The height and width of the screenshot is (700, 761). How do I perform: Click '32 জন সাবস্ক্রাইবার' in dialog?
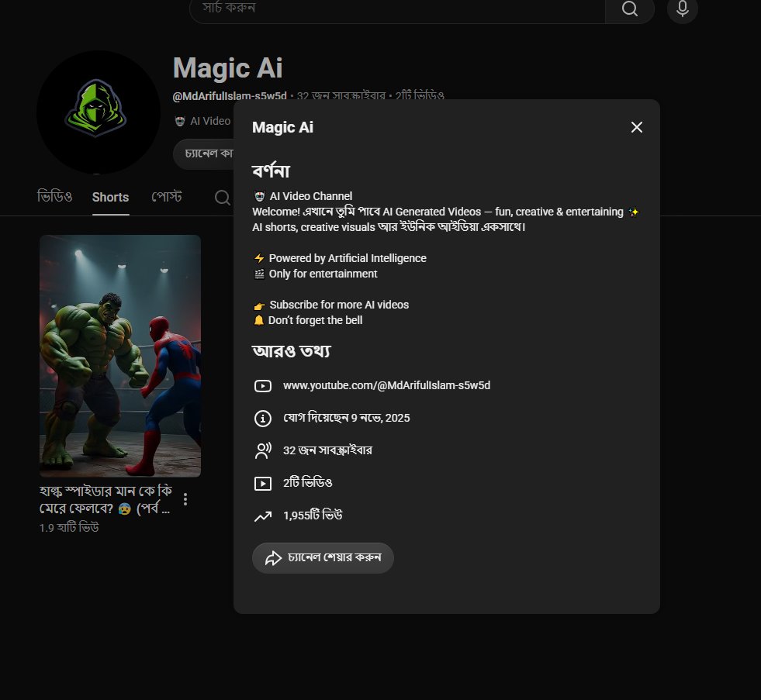pos(327,450)
